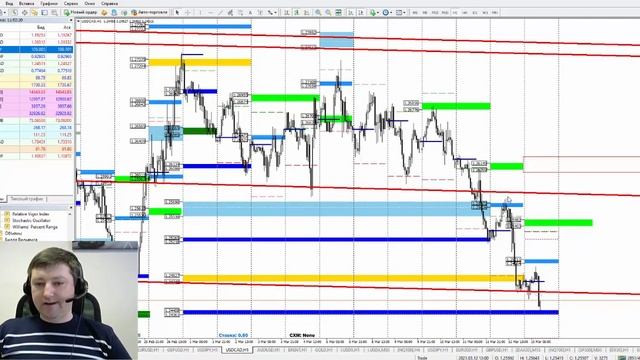Set timeframe to M15
This screenshot has height=360, width=640.
coord(435,13)
